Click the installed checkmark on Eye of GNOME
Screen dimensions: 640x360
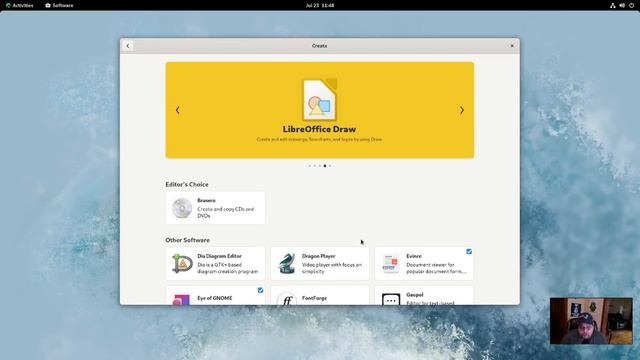click(260, 290)
